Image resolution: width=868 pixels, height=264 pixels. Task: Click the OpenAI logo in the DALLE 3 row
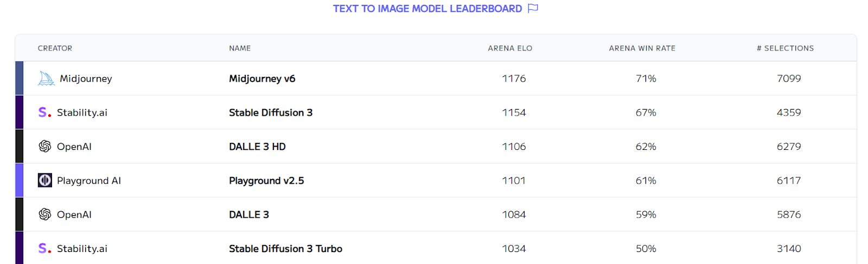pos(45,214)
